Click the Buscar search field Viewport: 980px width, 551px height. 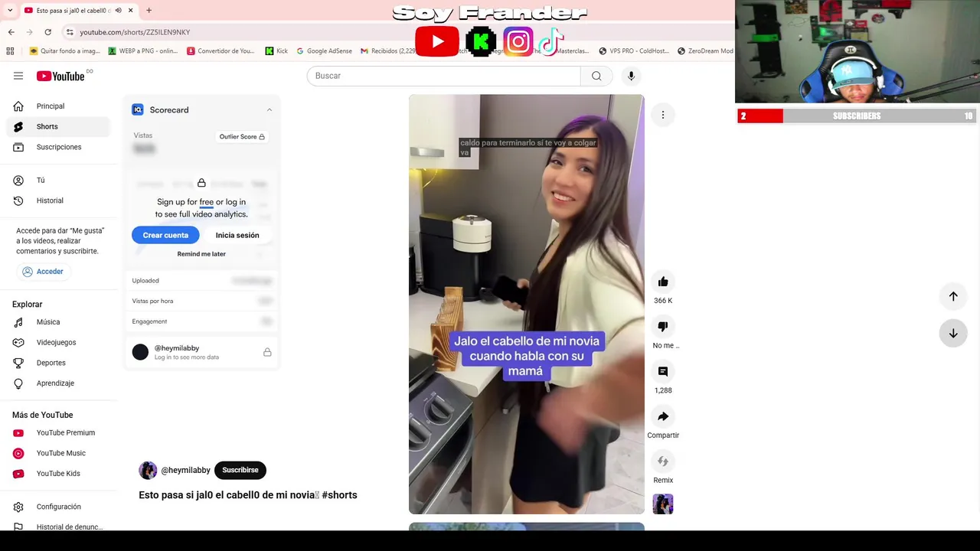pyautogui.click(x=444, y=76)
